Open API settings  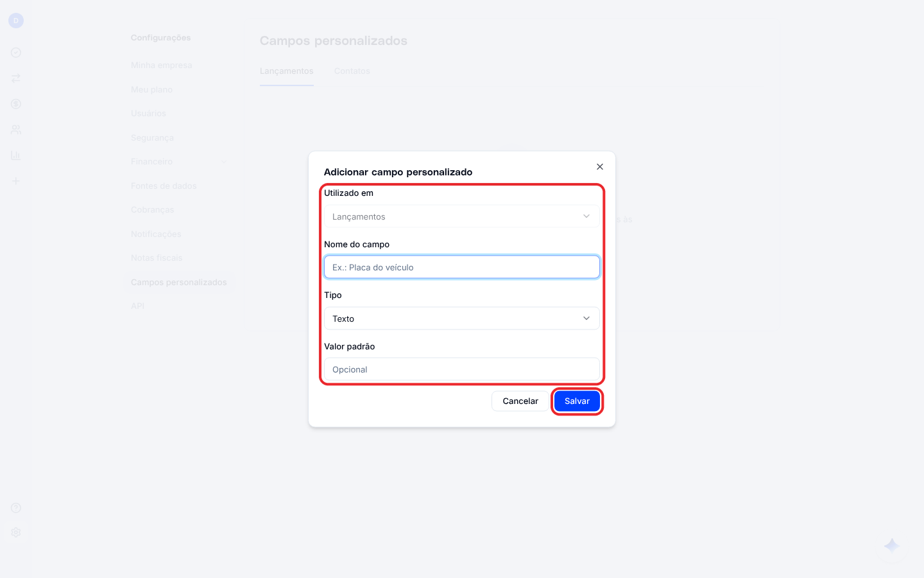coord(137,306)
